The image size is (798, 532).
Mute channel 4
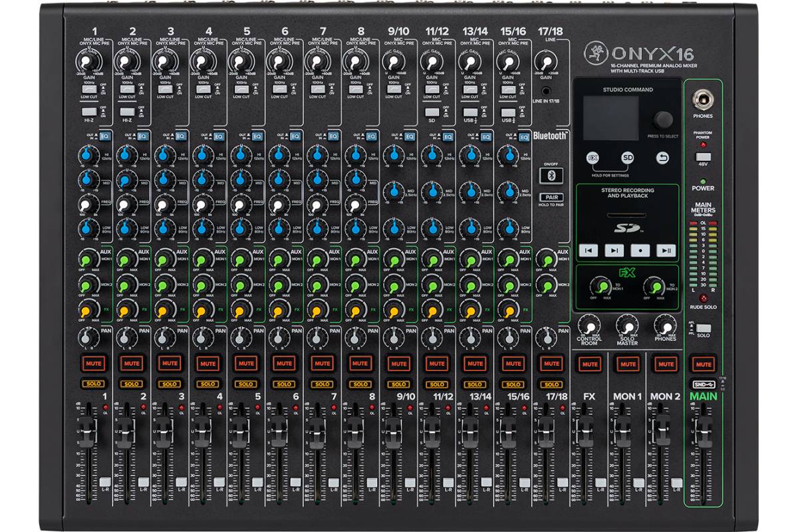coord(207,364)
